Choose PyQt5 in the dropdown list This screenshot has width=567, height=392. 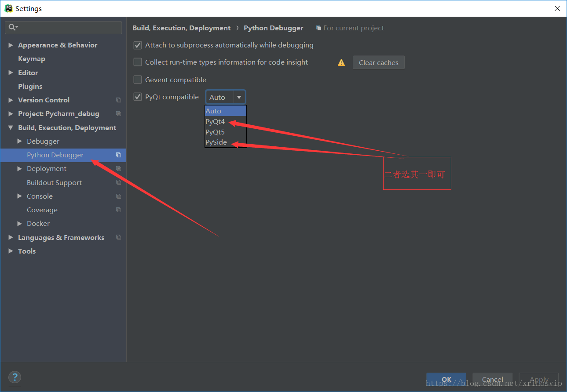pos(226,132)
